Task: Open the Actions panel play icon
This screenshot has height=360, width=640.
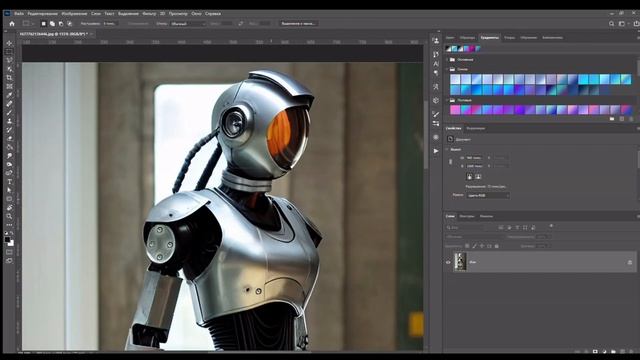Action: (436, 151)
